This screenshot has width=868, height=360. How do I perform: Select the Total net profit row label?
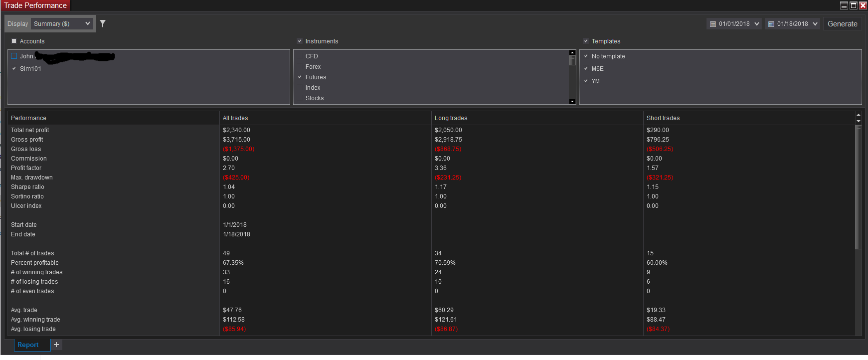(x=30, y=130)
